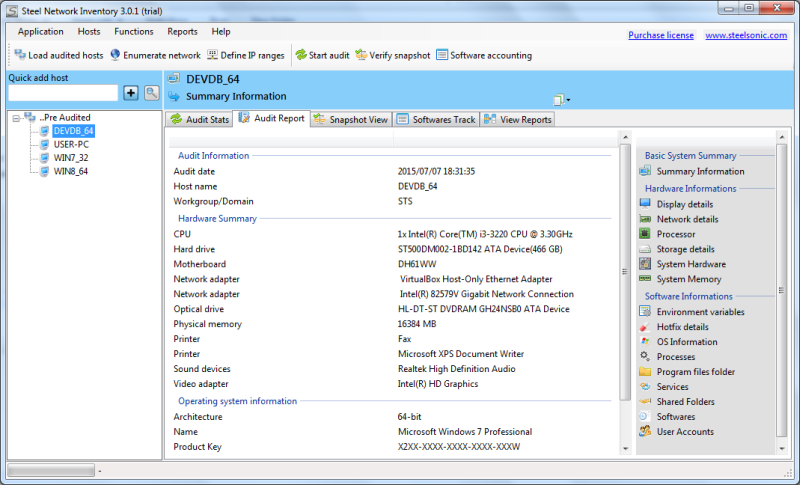Click the HL-DT-ST DVDRAM optical drive value
This screenshot has width=800, height=485.
(x=484, y=309)
